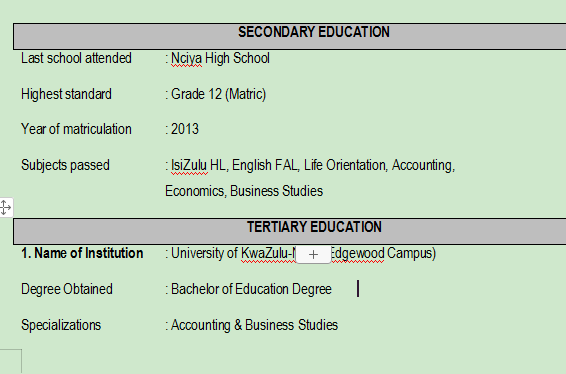
Task: Click the underlined word KwaZulu
Action: [268, 253]
